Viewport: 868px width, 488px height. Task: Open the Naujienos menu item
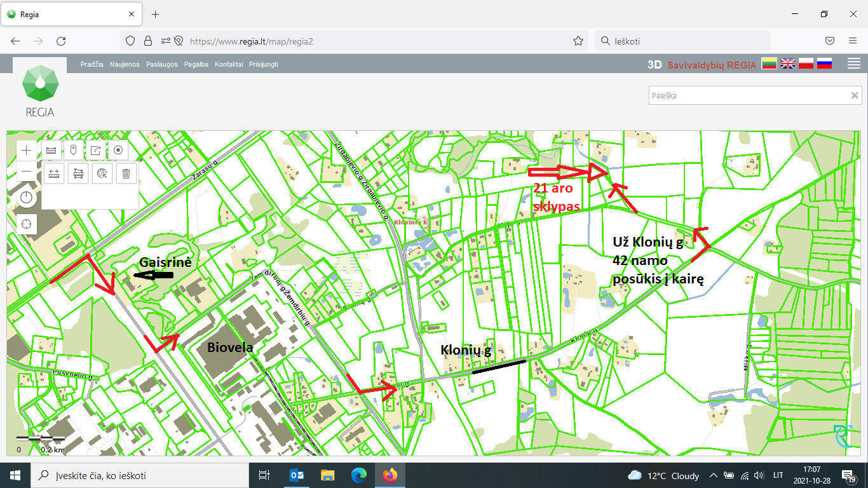[125, 64]
